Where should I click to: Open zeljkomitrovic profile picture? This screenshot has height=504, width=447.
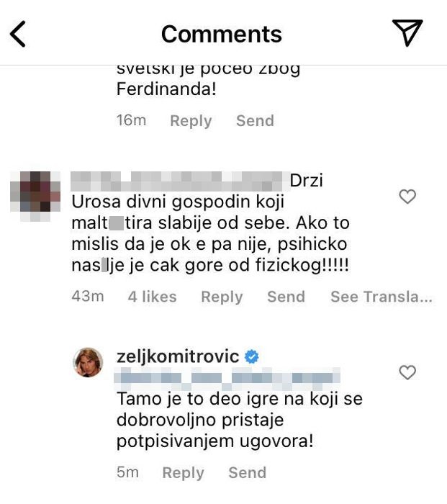89,362
